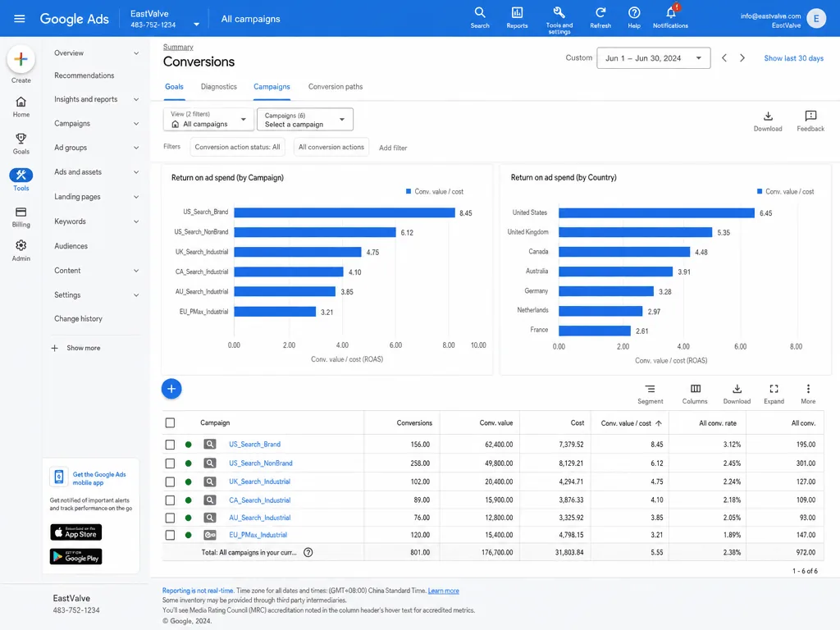Viewport: 840px width, 630px height.
Task: Check the EU_PMax_Industrial row checkbox
Action: (x=170, y=535)
